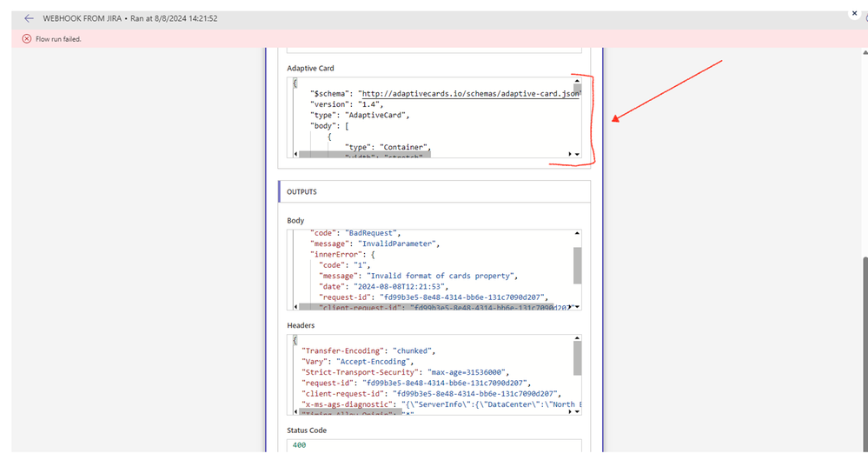
Task: Click the Strict-Transport-Security header line
Action: (x=405, y=372)
